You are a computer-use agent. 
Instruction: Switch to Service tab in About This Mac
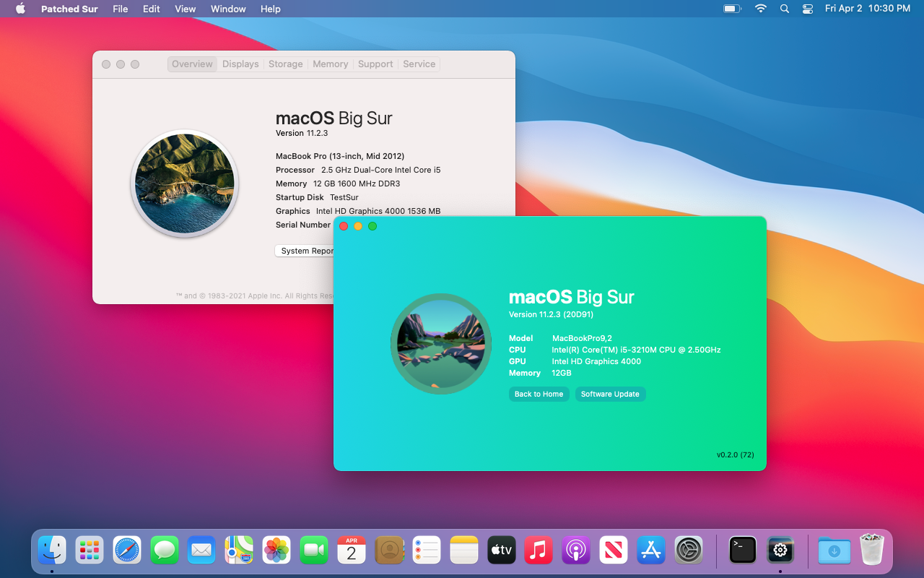tap(419, 64)
